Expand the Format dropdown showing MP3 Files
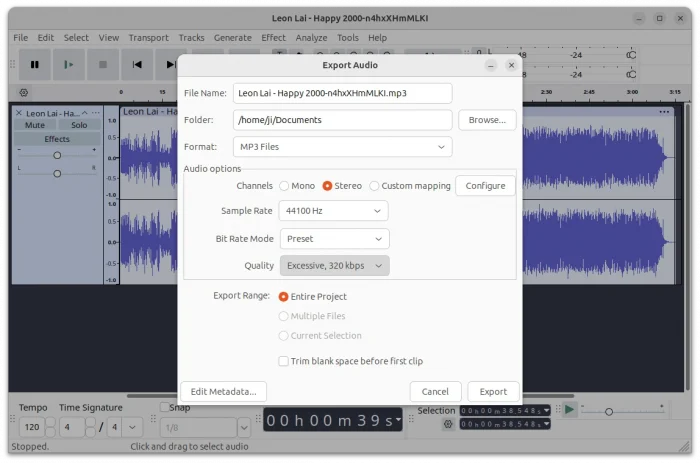 click(342, 147)
